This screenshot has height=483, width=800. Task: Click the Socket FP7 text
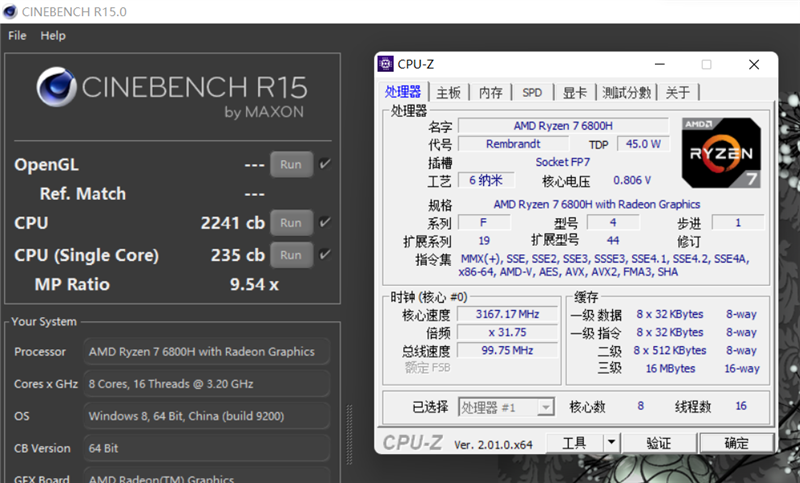pyautogui.click(x=562, y=162)
